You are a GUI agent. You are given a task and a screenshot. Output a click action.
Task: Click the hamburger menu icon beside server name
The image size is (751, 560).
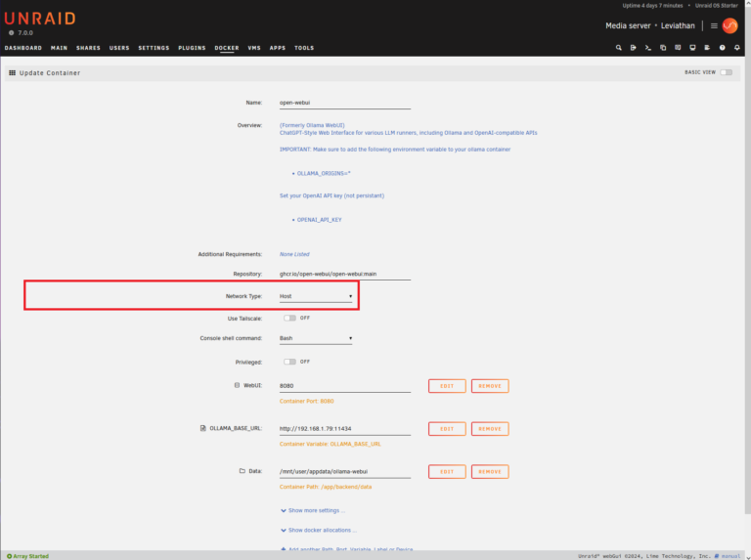[x=714, y=25]
